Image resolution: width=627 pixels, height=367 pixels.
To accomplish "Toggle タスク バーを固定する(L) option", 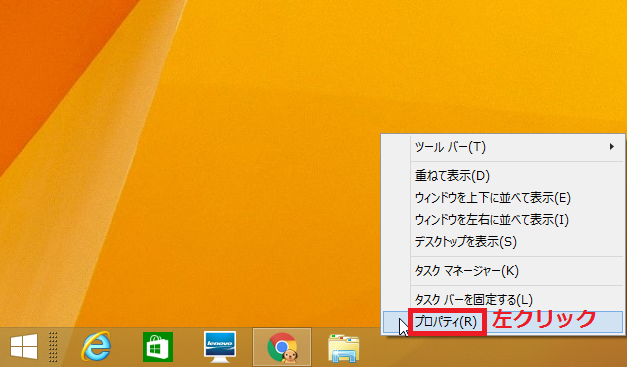I will click(x=504, y=299).
